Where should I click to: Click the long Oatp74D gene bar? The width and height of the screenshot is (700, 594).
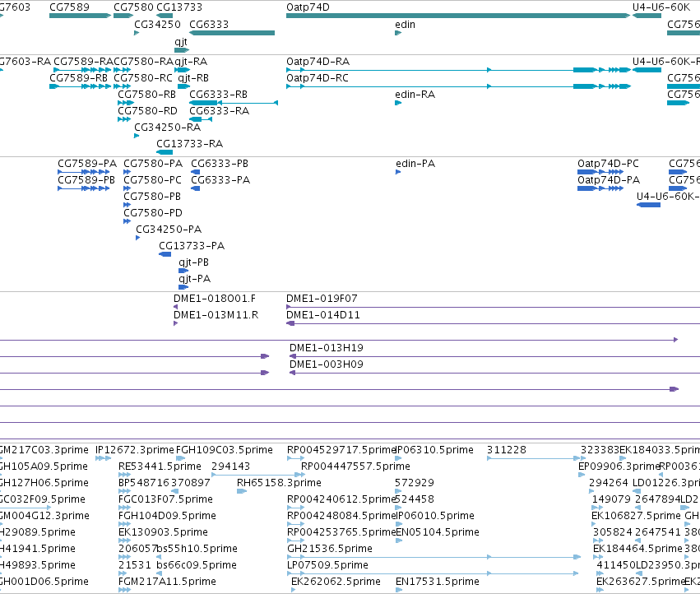(x=458, y=16)
